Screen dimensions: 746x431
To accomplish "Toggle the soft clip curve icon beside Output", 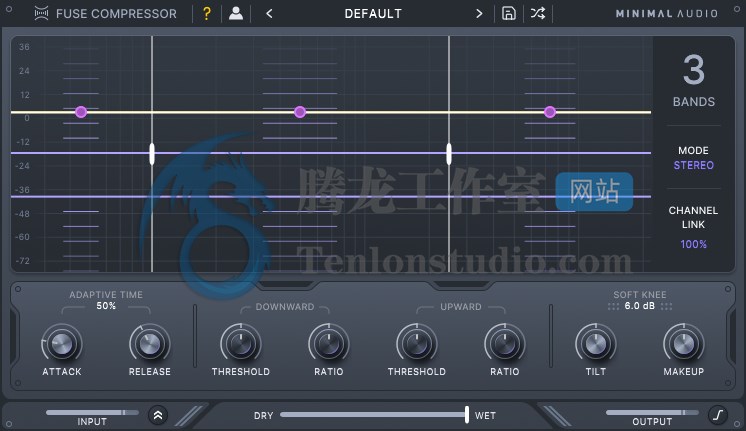I will click(x=718, y=415).
